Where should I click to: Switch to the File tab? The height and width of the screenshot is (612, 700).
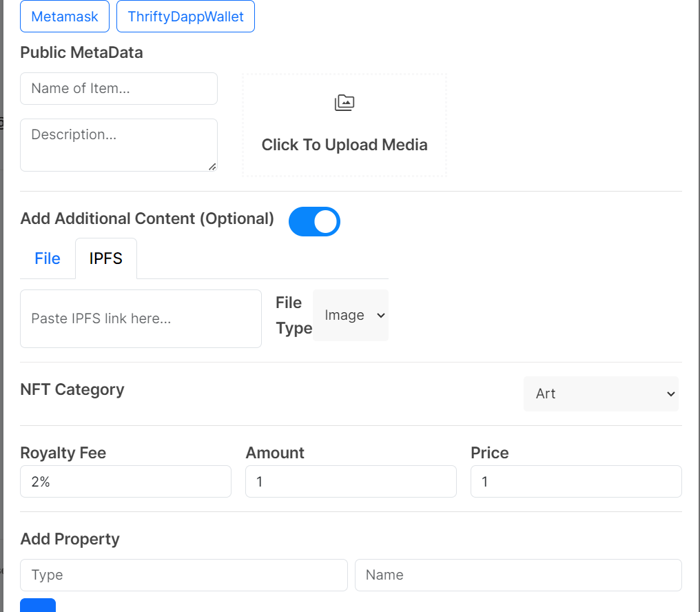(48, 258)
